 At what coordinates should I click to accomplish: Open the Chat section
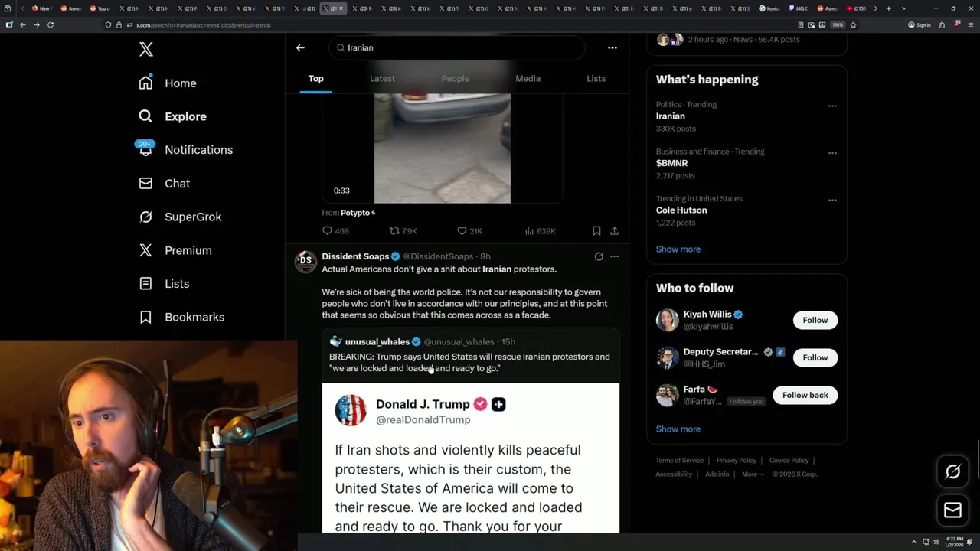click(x=165, y=183)
